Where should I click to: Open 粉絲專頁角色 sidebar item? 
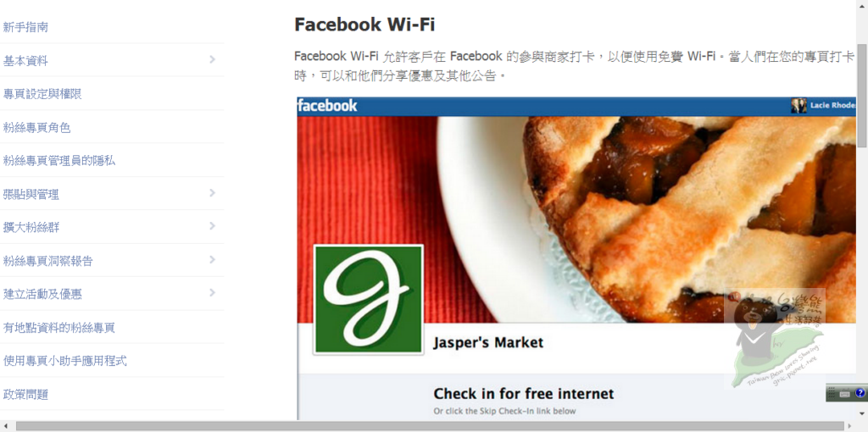point(36,128)
